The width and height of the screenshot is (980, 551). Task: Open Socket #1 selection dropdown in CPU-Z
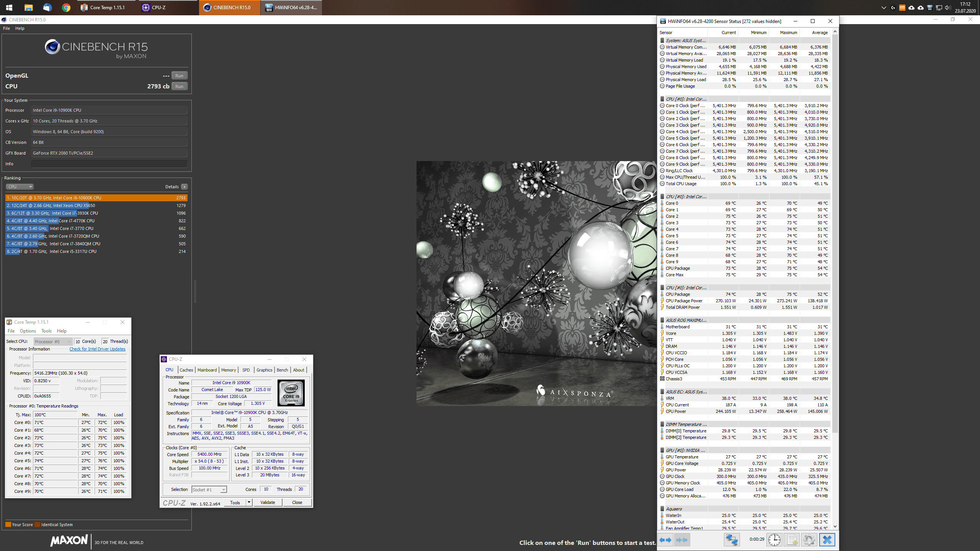[209, 490]
